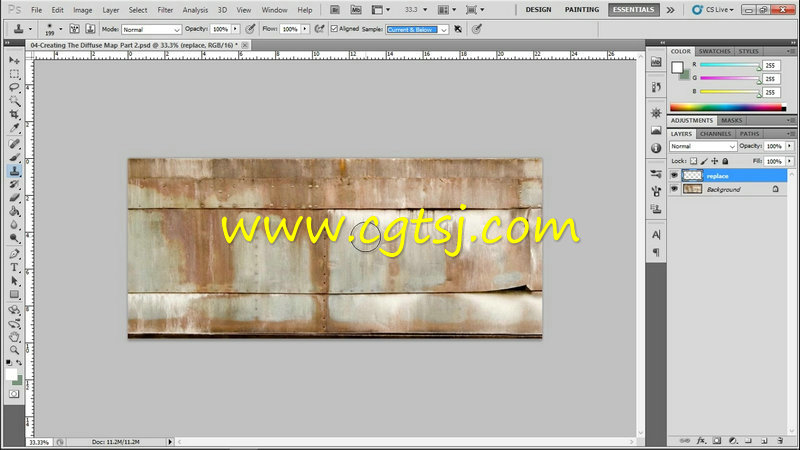Switch to the Swatches tab

pyautogui.click(x=714, y=52)
